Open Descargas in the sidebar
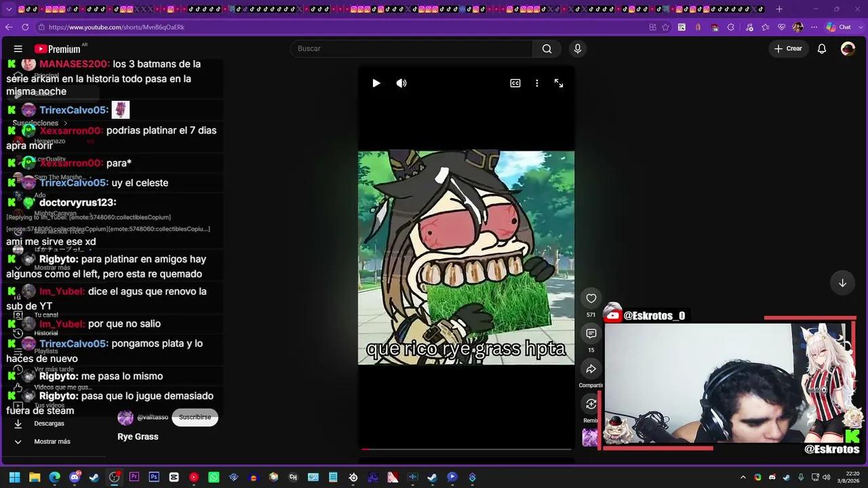Image resolution: width=868 pixels, height=488 pixels. pyautogui.click(x=49, y=424)
